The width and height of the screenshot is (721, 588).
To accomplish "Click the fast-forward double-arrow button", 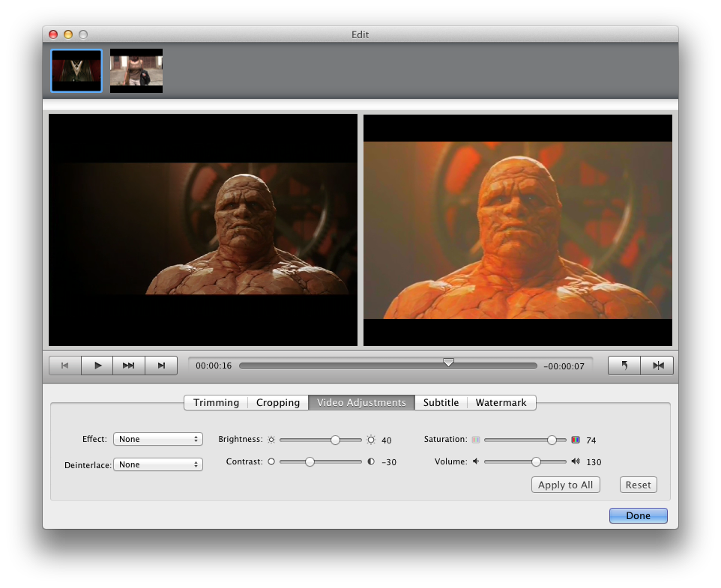I will tap(129, 366).
